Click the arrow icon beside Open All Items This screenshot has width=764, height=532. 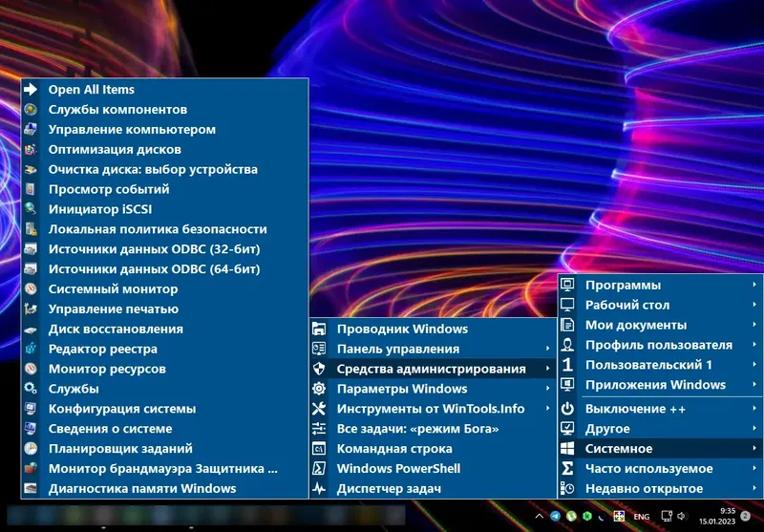pos(31,89)
